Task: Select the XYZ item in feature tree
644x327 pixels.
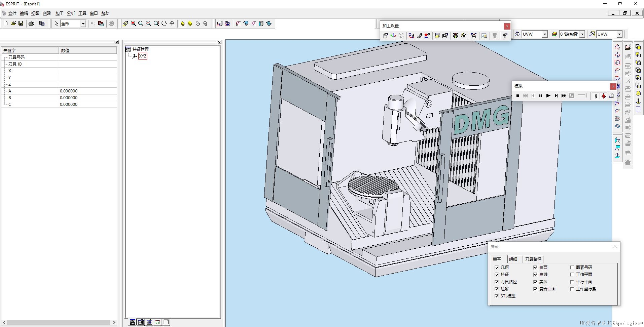Action: click(x=143, y=56)
